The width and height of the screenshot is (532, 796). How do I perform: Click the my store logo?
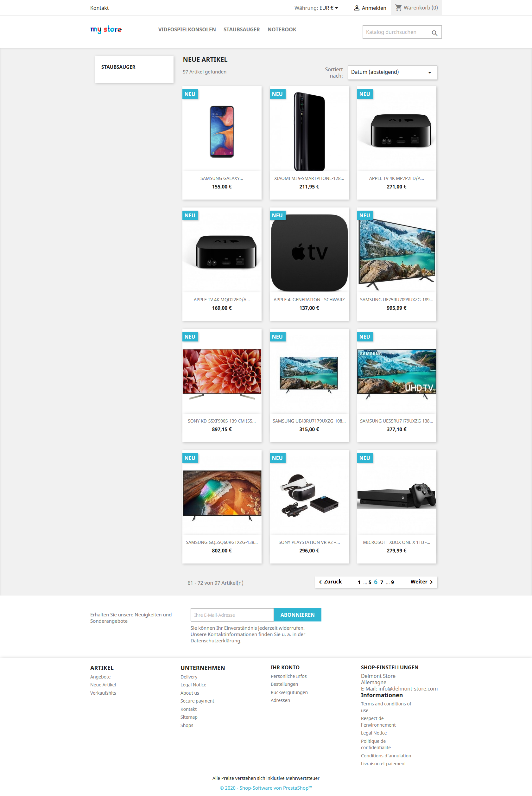[x=106, y=29]
